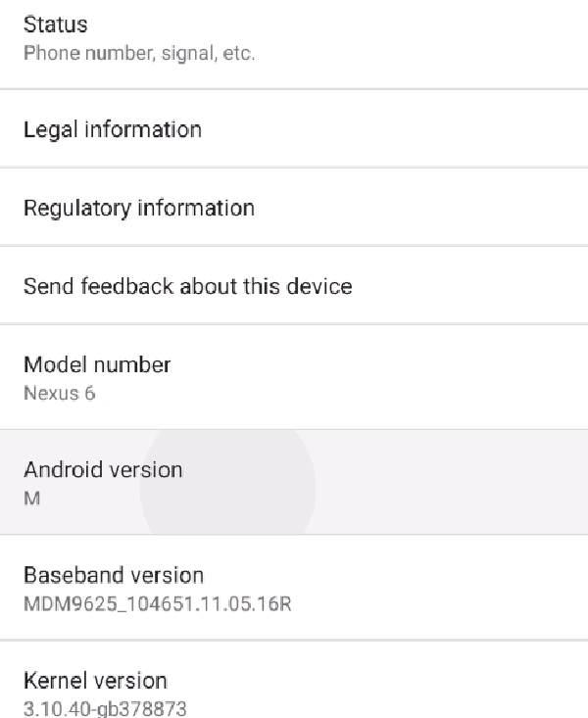
Task: Tap the Kernel version heading
Action: click(x=95, y=681)
